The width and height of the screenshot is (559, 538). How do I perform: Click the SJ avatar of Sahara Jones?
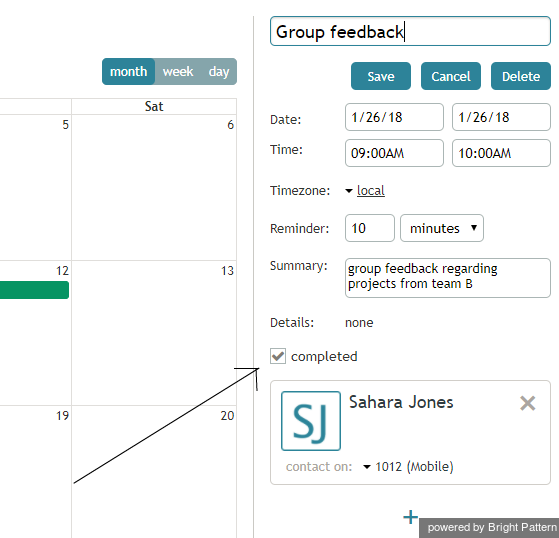point(311,421)
